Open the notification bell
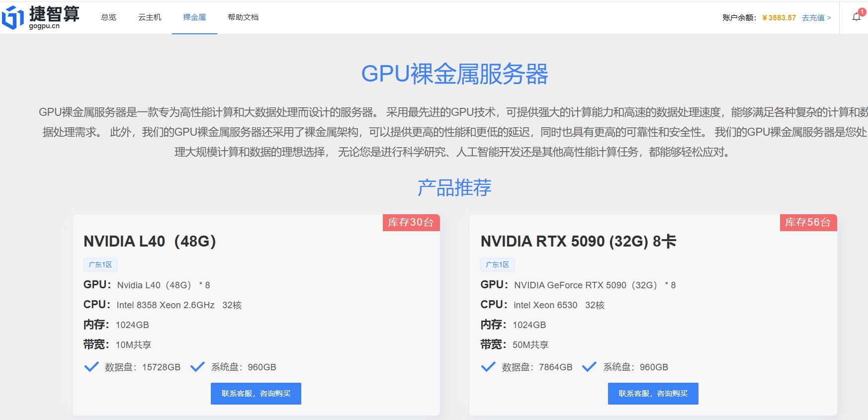This screenshot has height=420, width=868. pos(856,17)
